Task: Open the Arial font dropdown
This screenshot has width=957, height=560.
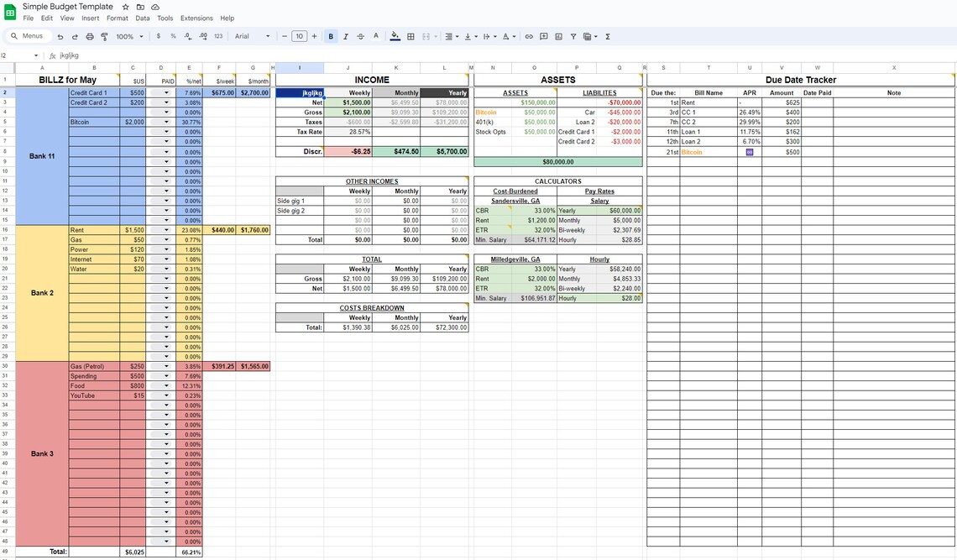Action: (254, 36)
